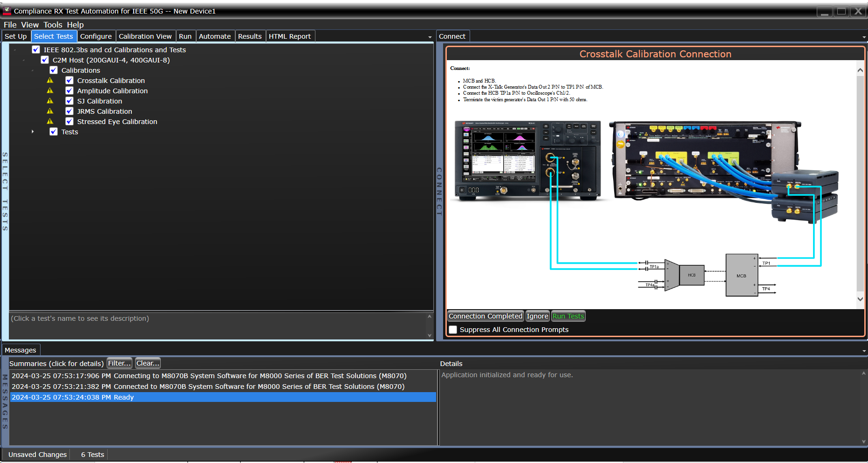
Task: Click warning icon beside JRMS Calibration
Action: [x=50, y=111]
